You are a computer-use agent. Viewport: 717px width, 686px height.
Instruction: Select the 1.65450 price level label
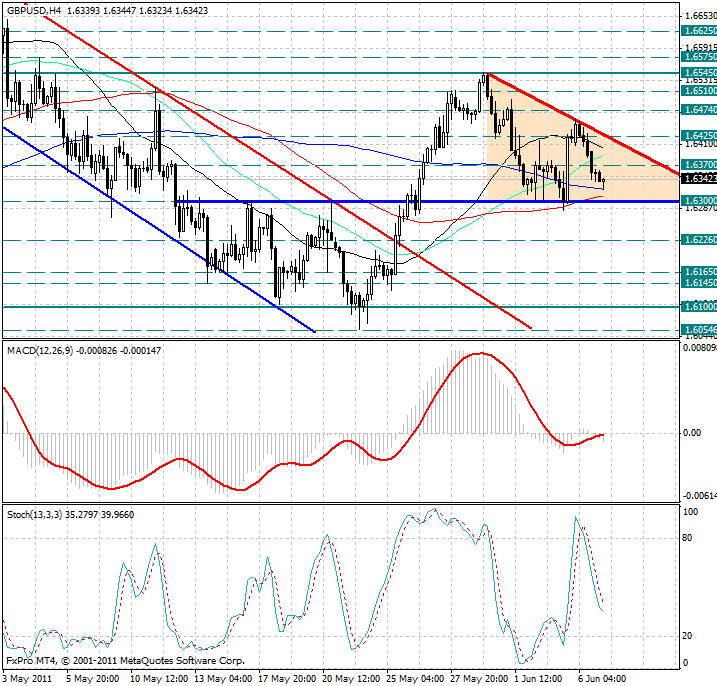click(699, 73)
